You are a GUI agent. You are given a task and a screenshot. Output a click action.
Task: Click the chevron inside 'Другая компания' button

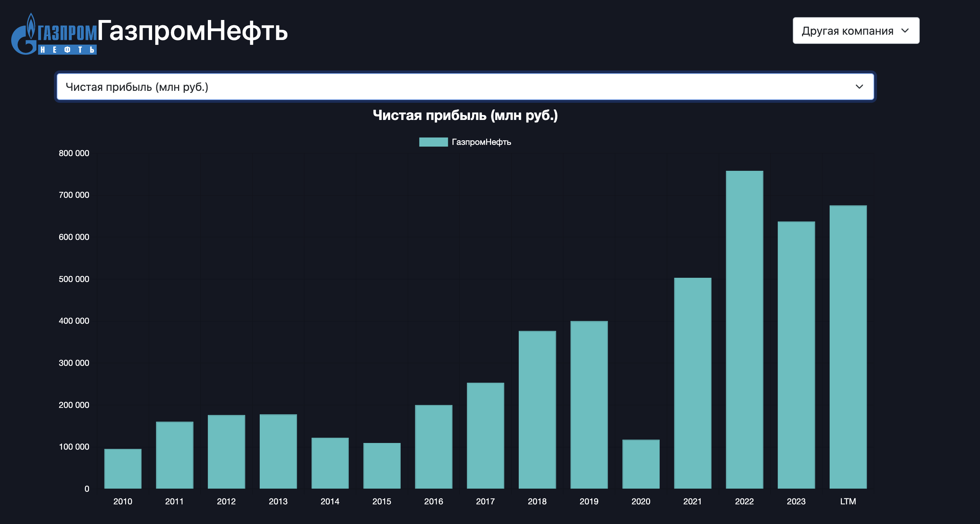coord(905,31)
